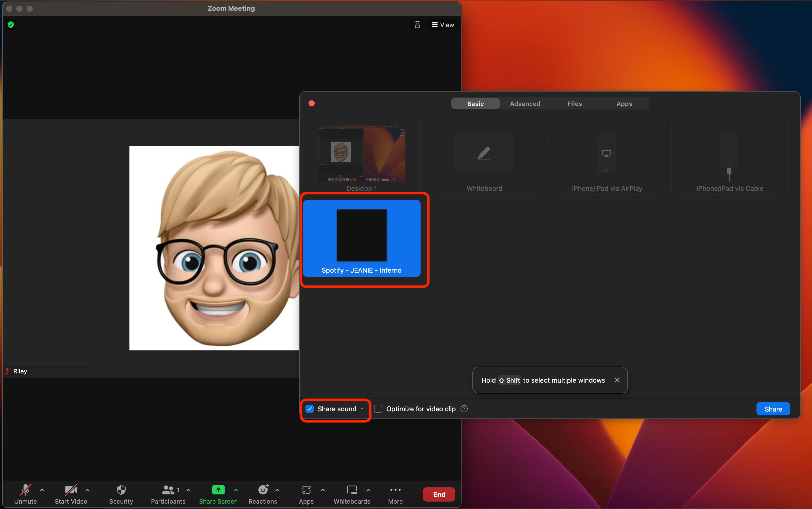Open the Security shield options
The height and width of the screenshot is (509, 812).
[121, 490]
